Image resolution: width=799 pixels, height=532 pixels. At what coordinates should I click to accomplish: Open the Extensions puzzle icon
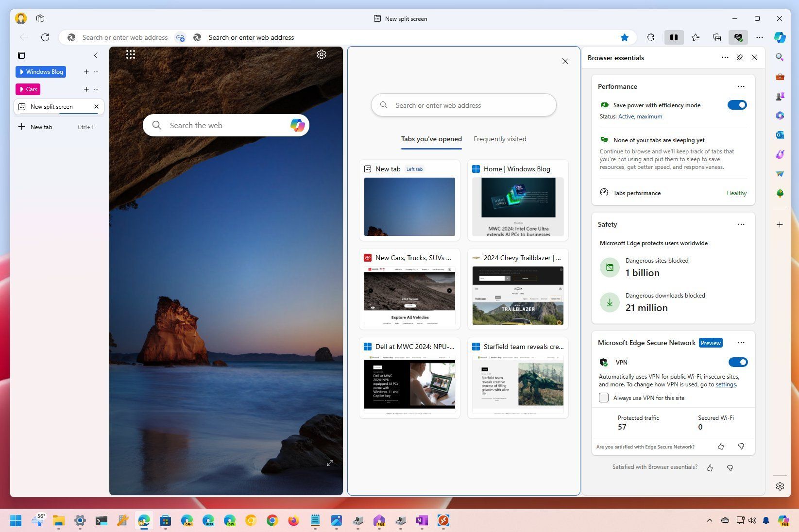coord(650,37)
